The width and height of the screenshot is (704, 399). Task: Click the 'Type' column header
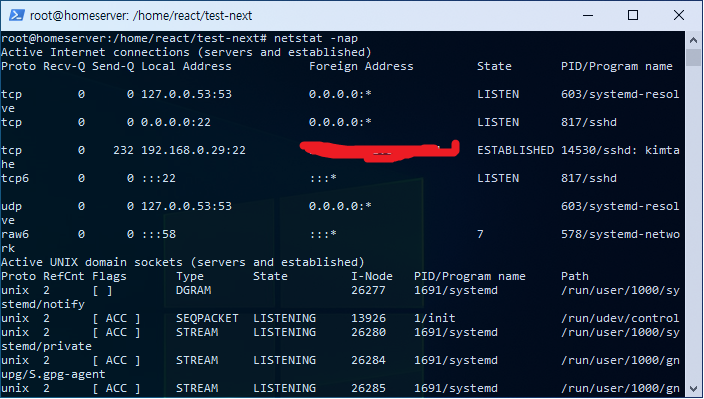point(189,276)
